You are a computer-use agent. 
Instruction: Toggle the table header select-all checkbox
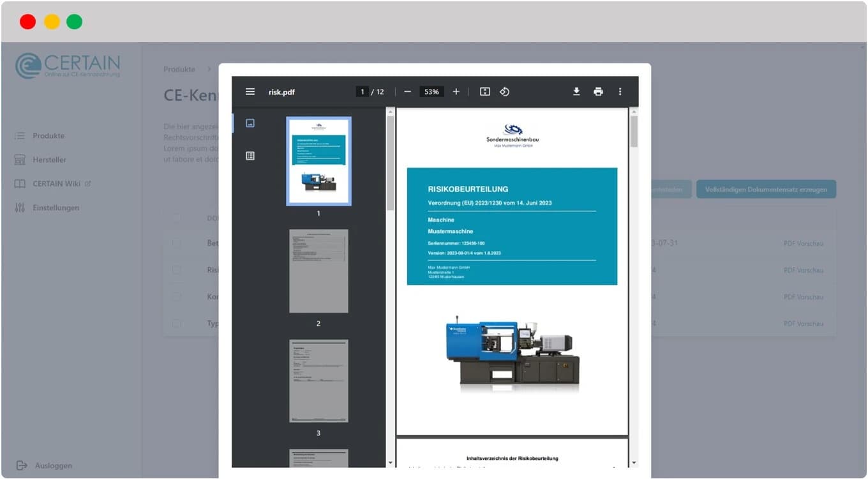176,218
